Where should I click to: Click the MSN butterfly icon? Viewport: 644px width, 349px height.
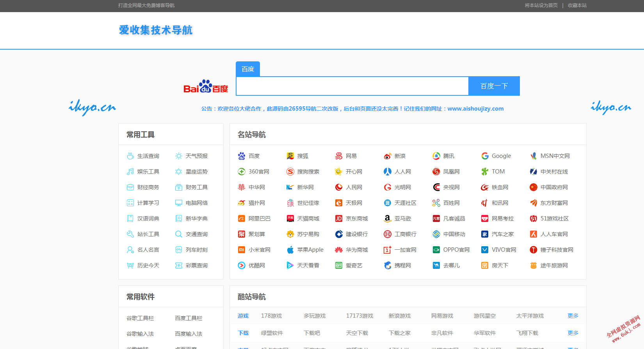click(x=534, y=156)
